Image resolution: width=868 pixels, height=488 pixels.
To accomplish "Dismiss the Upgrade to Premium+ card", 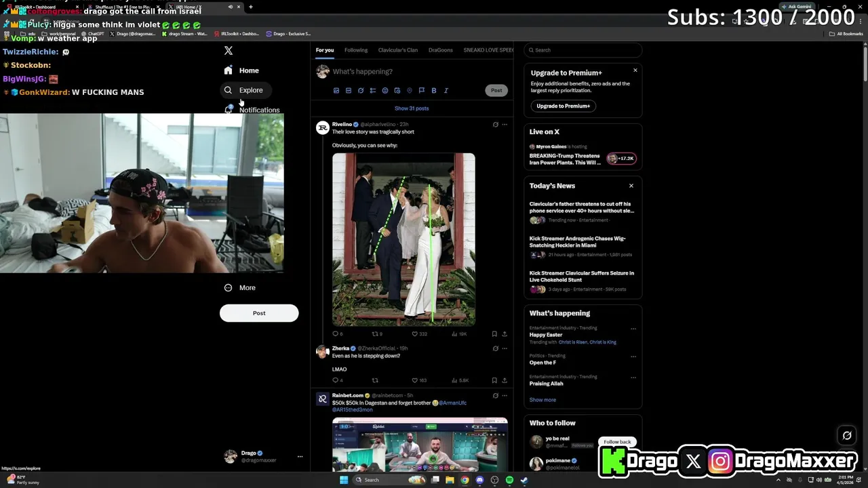I will pyautogui.click(x=635, y=70).
